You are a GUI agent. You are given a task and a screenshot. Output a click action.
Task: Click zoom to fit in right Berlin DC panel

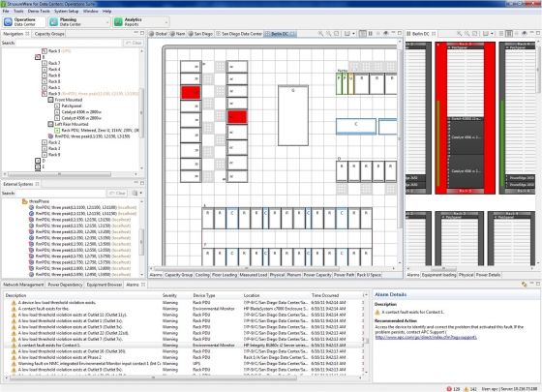tap(475, 34)
